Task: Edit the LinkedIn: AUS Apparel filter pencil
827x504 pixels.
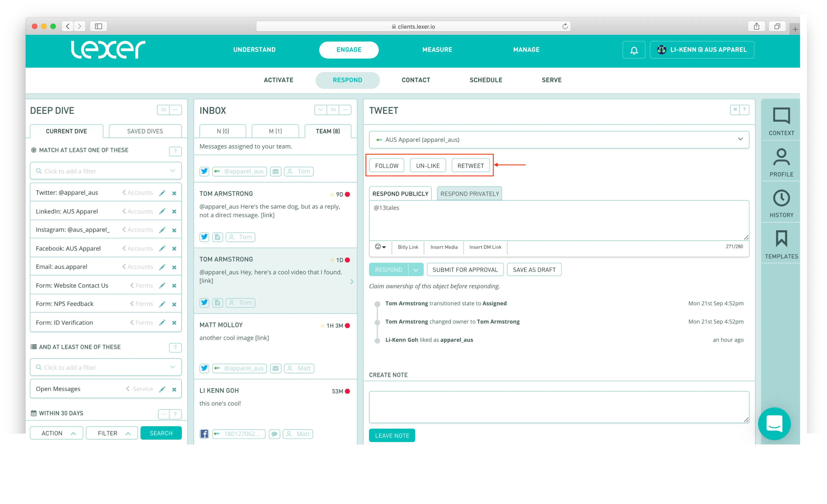Action: 162,211
